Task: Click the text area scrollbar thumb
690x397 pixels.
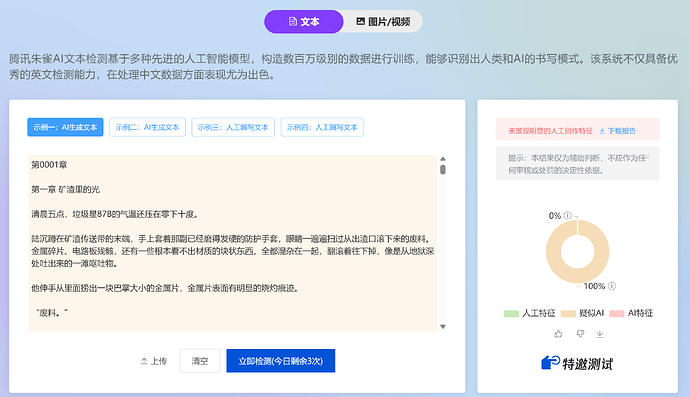Action: pos(443,169)
